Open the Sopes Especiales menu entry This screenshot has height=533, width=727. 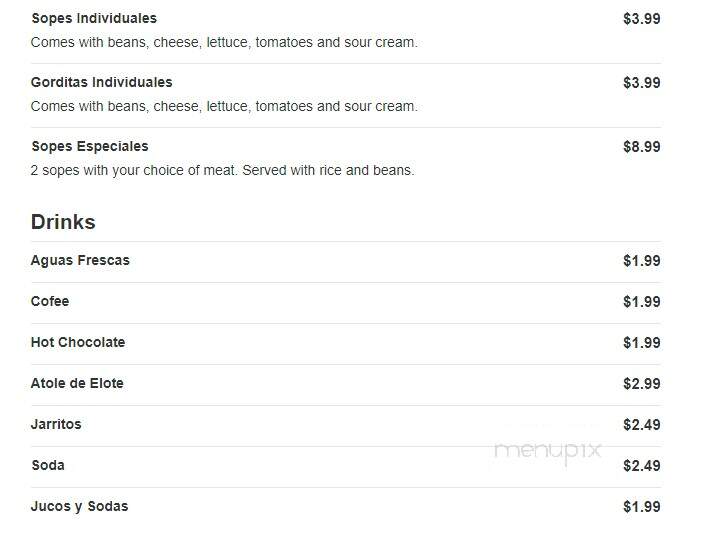pos(90,146)
